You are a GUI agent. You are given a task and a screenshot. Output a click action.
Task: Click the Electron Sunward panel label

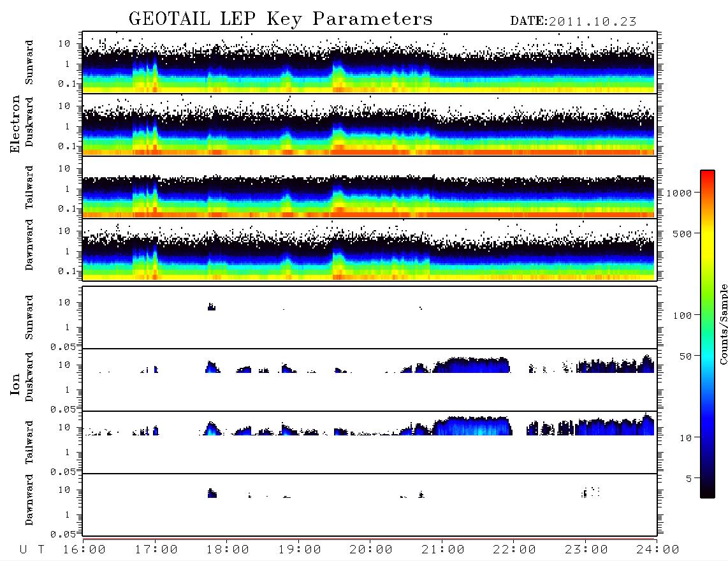pos(29,62)
